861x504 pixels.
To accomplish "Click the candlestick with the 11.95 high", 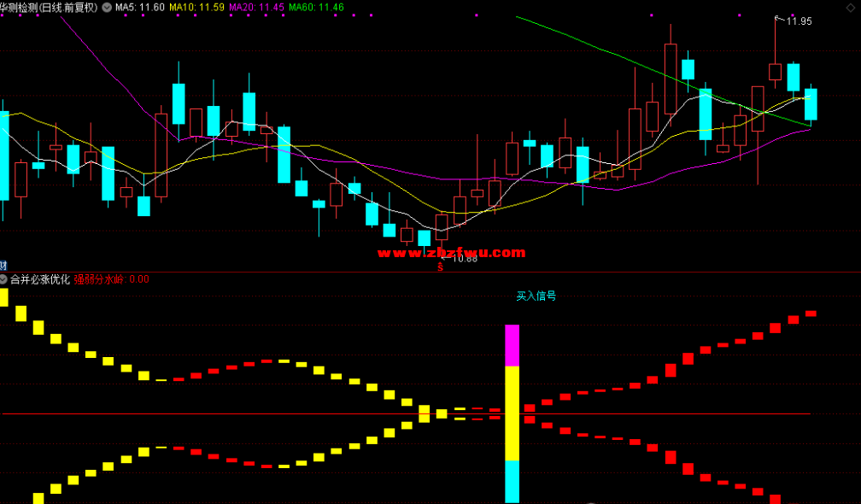I will pos(776,72).
